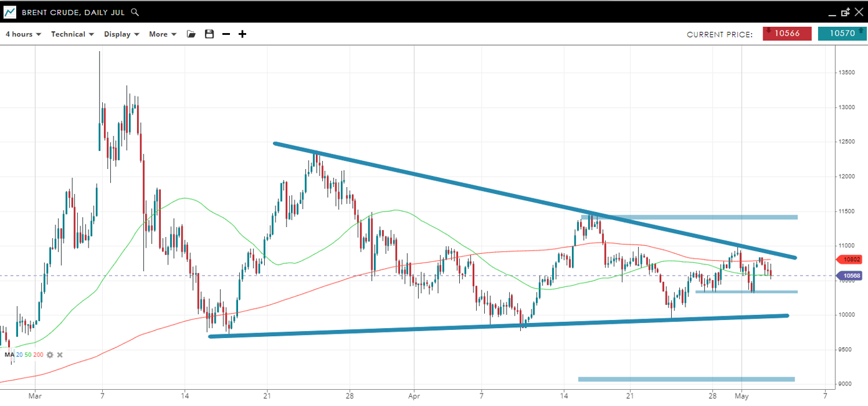Save chart using the floppy disk icon
The height and width of the screenshot is (406, 868).
(209, 34)
